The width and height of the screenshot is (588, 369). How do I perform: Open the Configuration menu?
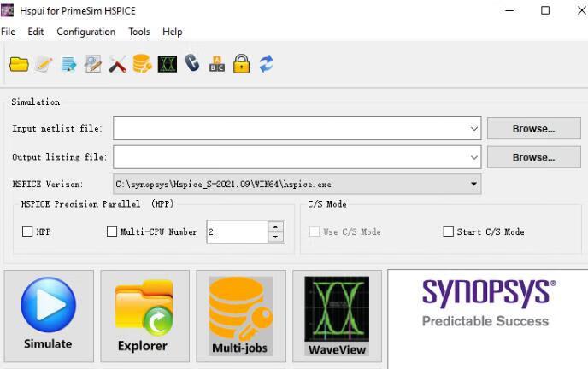click(85, 32)
